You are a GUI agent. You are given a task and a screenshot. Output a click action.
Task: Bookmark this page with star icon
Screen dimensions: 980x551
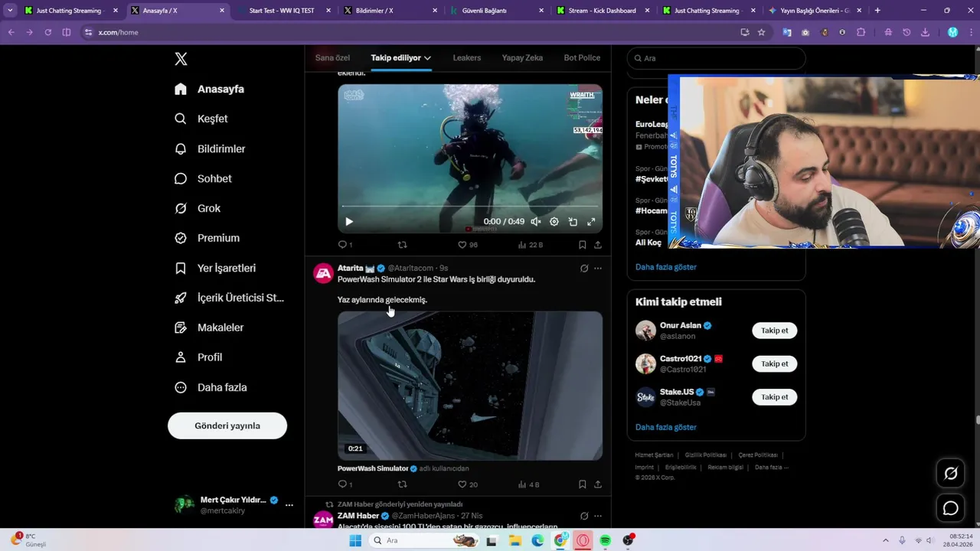tap(761, 32)
